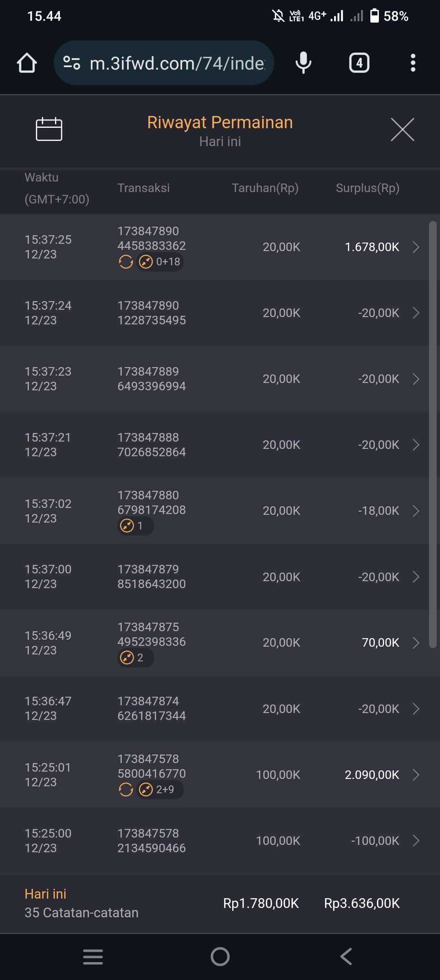Tap the site settings icon in address bar
The height and width of the screenshot is (980, 440).
point(72,63)
